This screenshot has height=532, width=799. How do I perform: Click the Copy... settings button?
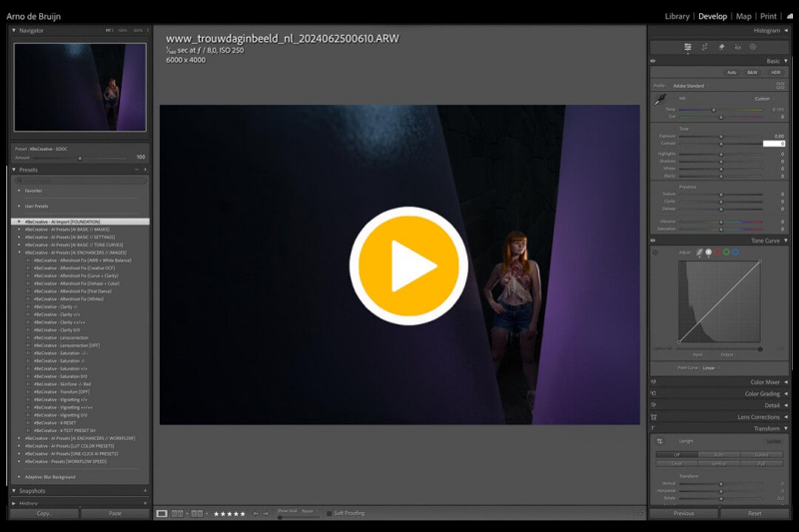tap(44, 514)
